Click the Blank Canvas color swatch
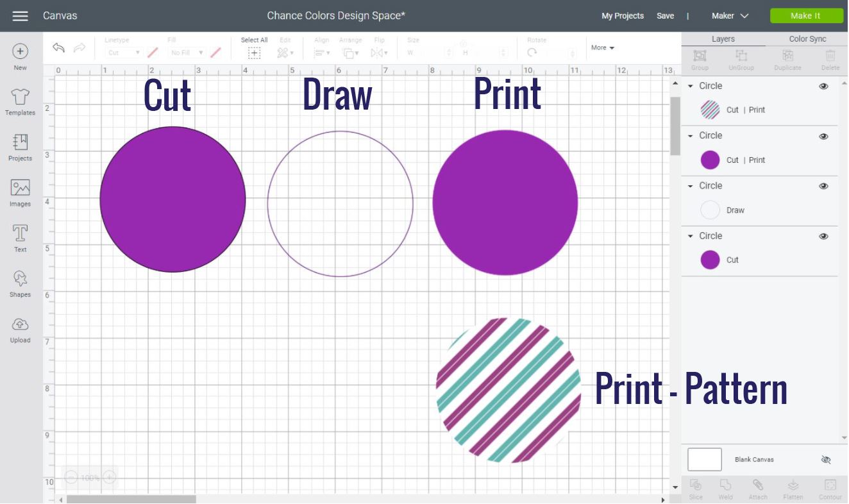This screenshot has height=504, width=849. click(704, 459)
